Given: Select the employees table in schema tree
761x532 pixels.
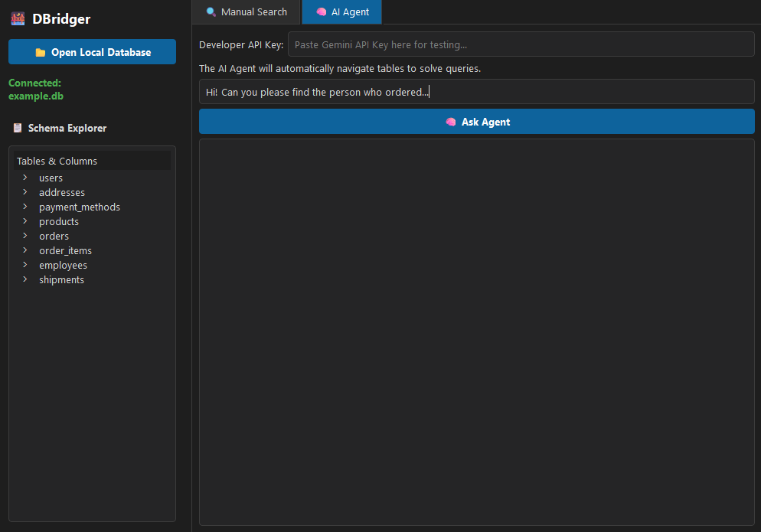Looking at the screenshot, I should pos(63,265).
